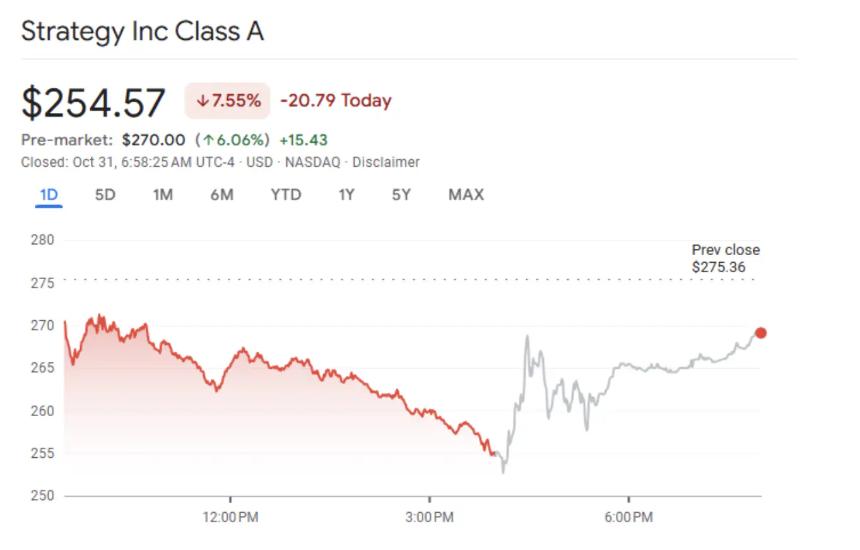Click the 3:00 PM axis label
Viewport: 860px width, 550px height.
coord(430,517)
